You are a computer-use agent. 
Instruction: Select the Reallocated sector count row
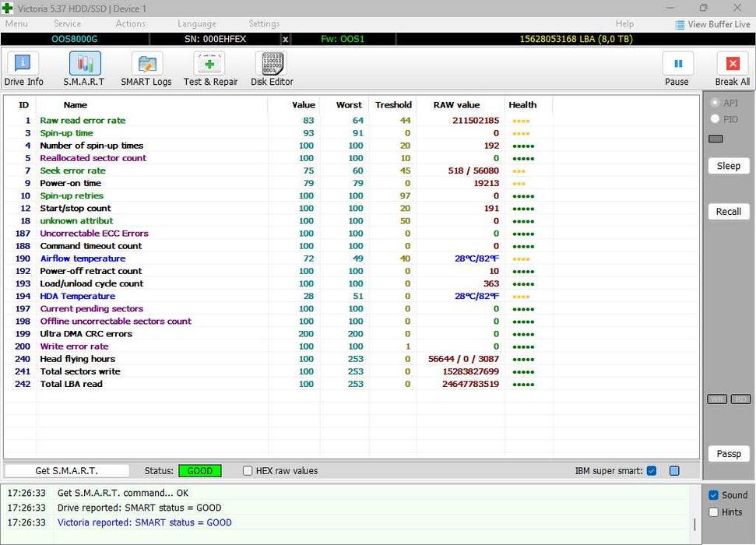(x=351, y=158)
